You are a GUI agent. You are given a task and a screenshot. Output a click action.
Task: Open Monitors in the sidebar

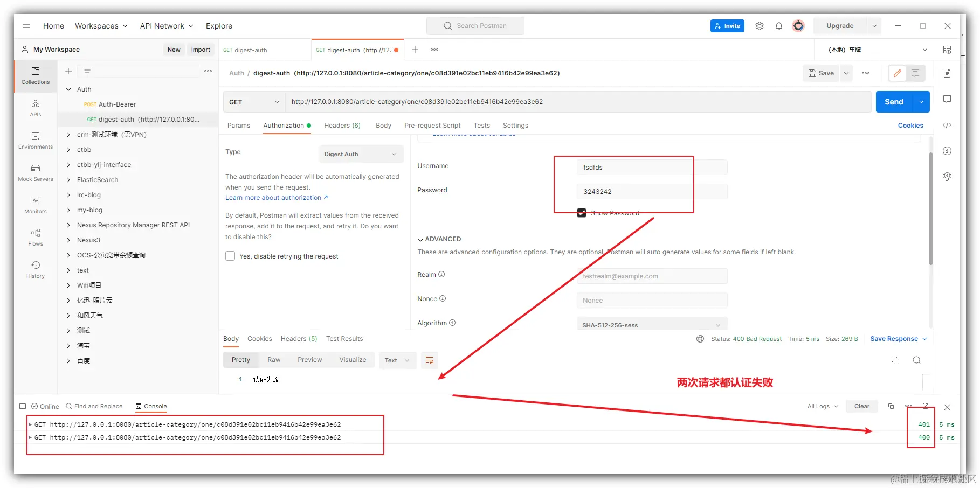pos(36,205)
